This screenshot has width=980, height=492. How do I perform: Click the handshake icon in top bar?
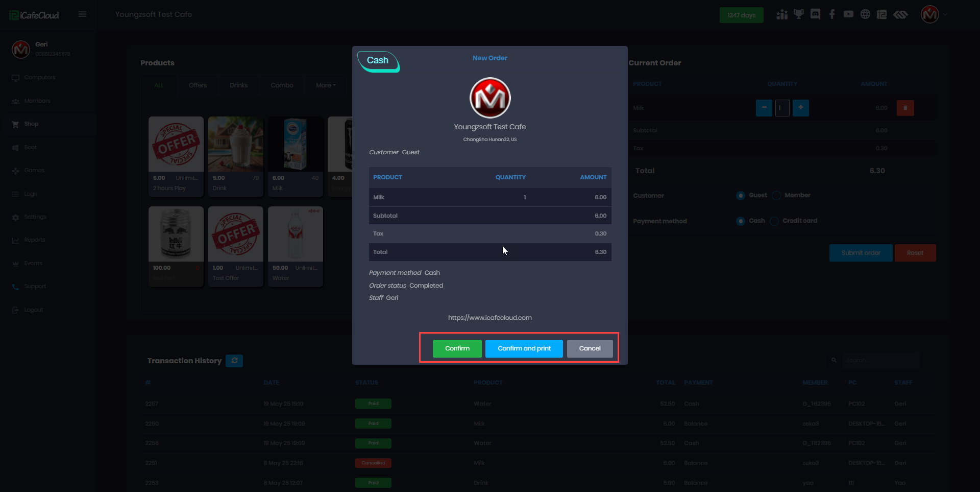point(901,14)
